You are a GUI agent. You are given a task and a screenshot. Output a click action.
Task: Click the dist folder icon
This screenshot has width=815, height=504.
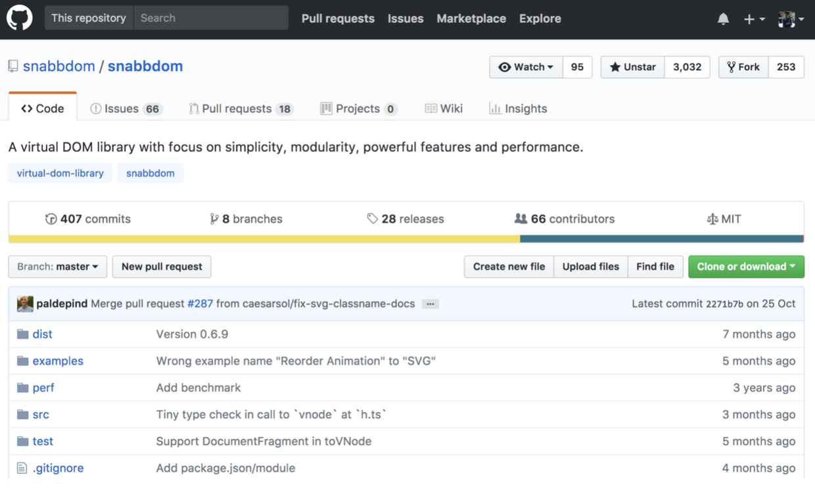pyautogui.click(x=23, y=334)
